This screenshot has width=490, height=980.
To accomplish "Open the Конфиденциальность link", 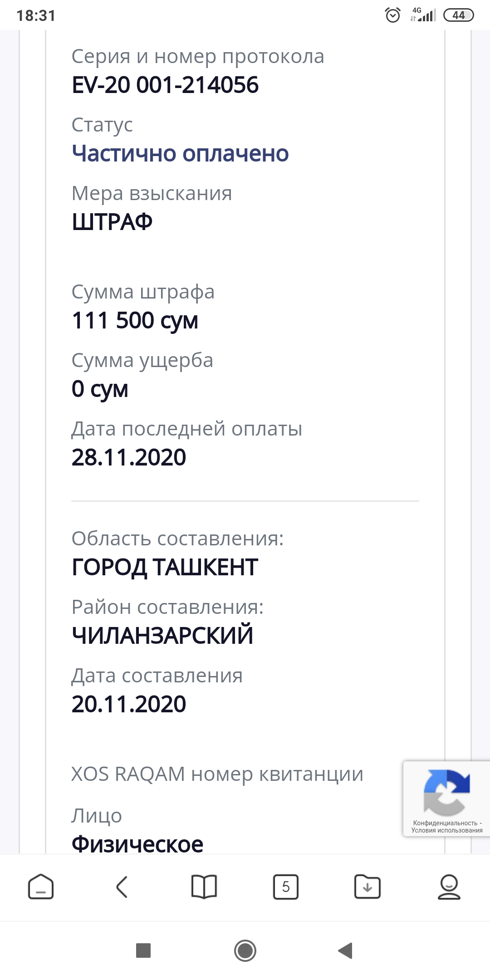I will point(445,823).
